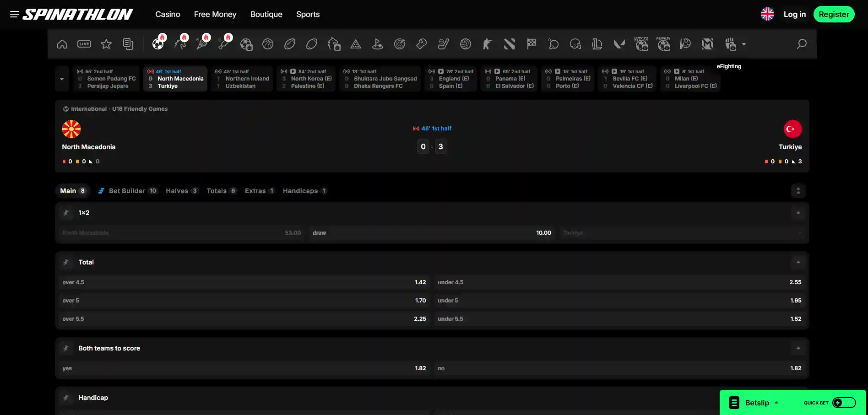Image resolution: width=868 pixels, height=415 pixels.
Task: Collapse the Both teams to score section
Action: coord(798,348)
